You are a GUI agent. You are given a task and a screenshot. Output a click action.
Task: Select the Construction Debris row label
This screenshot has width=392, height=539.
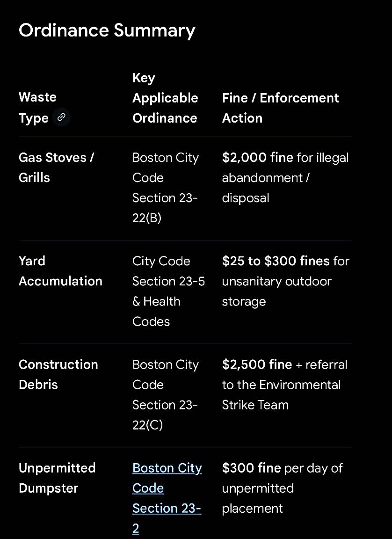tap(58, 374)
